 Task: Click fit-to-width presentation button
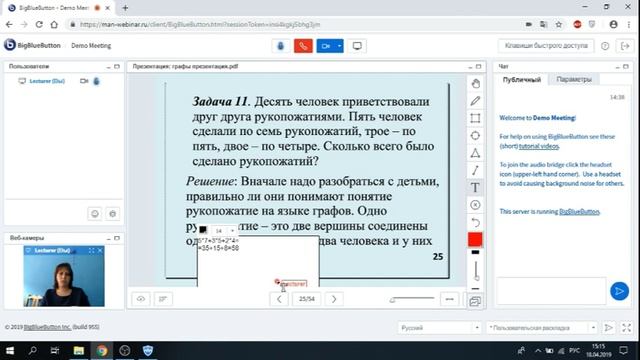coord(449,299)
